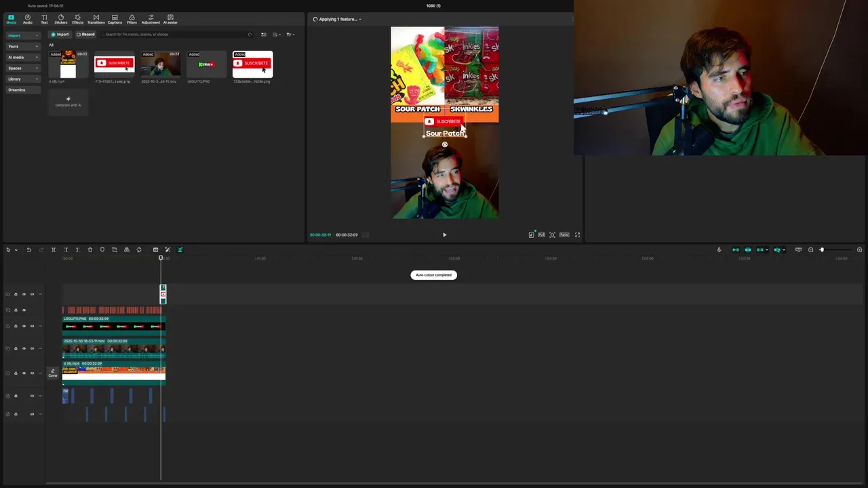This screenshot has height=488, width=868.
Task: Click the Ratio icon under the preview
Action: tap(564, 235)
